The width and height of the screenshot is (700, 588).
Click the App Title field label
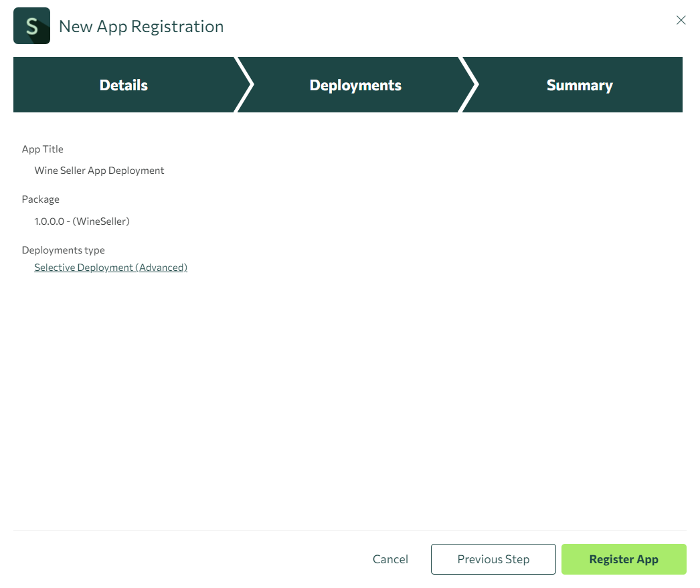pyautogui.click(x=42, y=149)
